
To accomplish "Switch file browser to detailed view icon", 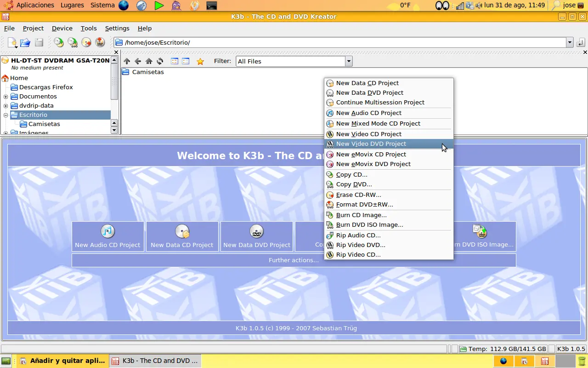I will tap(186, 61).
